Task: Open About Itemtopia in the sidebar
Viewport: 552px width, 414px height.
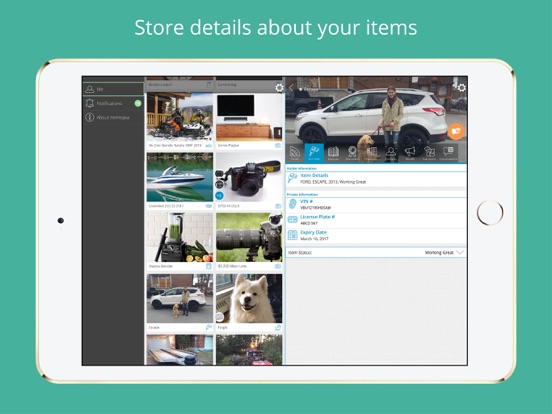Action: pyautogui.click(x=113, y=117)
